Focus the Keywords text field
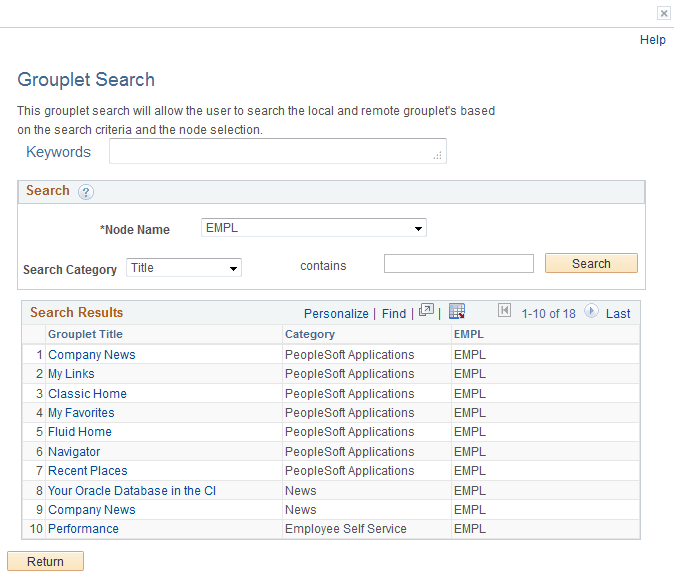This screenshot has width=674, height=577. click(277, 151)
